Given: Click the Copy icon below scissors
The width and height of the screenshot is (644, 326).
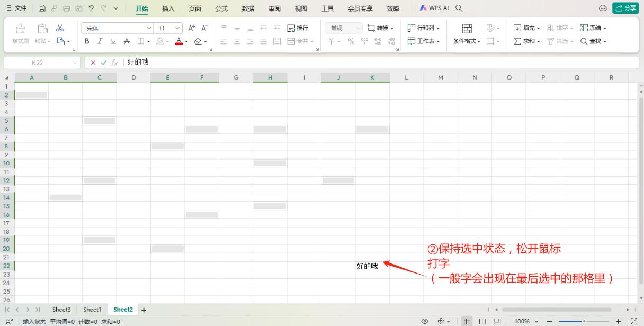Looking at the screenshot, I should click(61, 41).
